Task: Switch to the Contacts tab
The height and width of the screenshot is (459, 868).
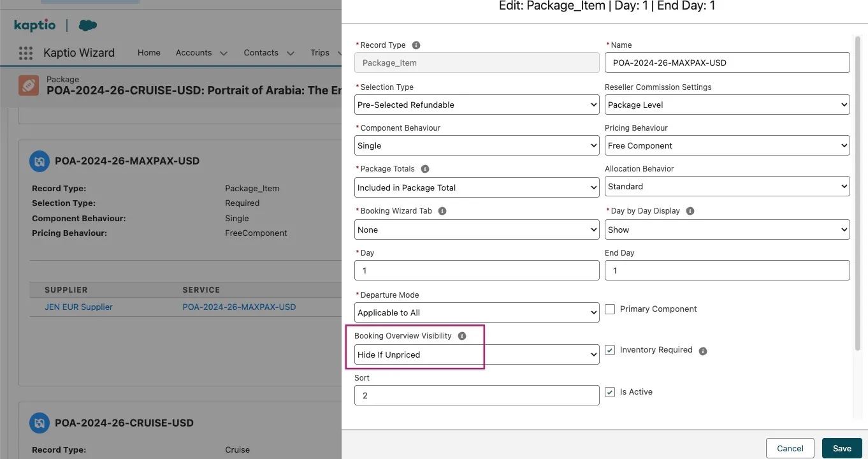Action: coord(261,53)
